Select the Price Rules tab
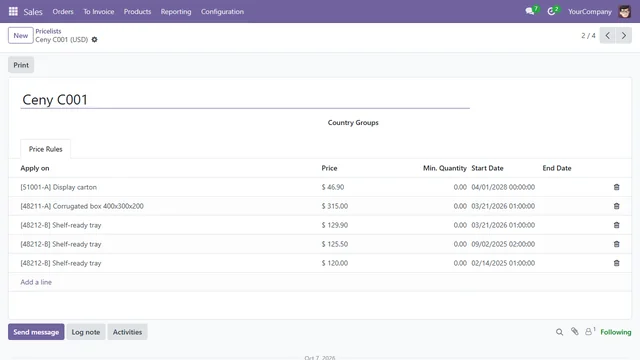This screenshot has width=640, height=360. pos(45,149)
